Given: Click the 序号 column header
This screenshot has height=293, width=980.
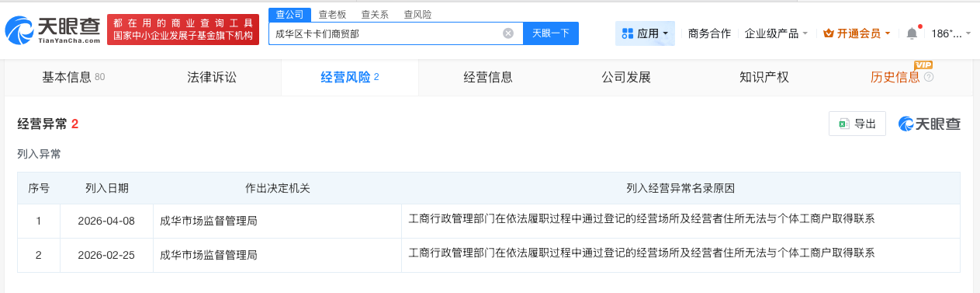Looking at the screenshot, I should pyautogui.click(x=39, y=188).
